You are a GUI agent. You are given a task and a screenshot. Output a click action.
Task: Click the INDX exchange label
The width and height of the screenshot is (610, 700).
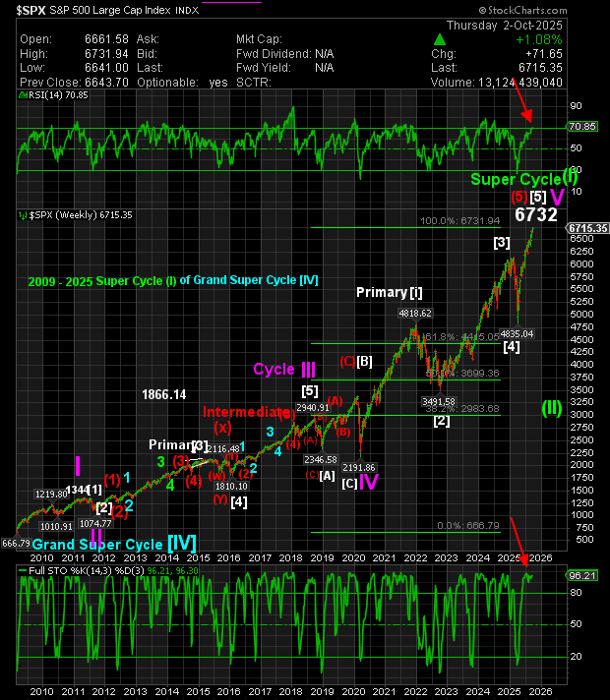(187, 10)
